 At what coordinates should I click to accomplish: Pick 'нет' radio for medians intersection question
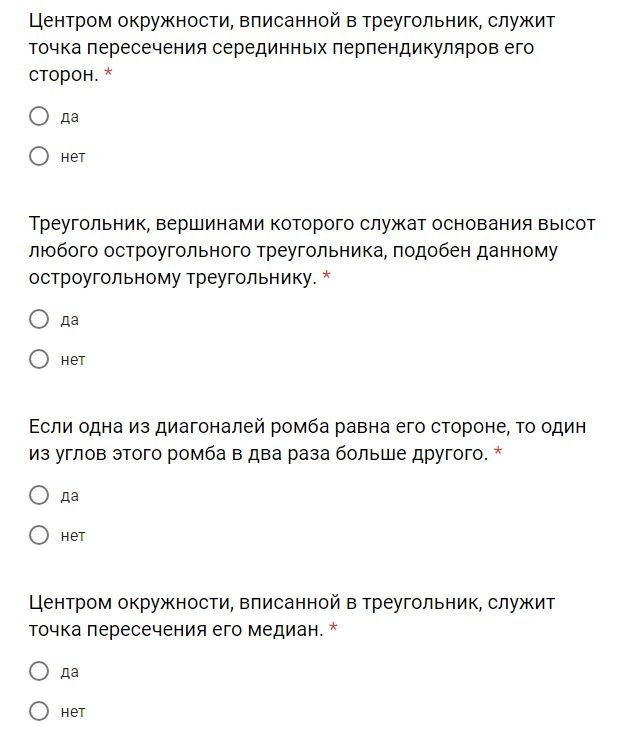coord(39,711)
